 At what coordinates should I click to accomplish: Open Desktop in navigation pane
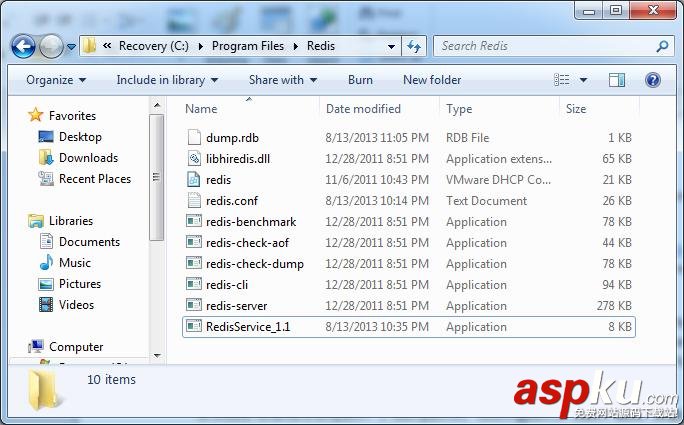pyautogui.click(x=80, y=137)
